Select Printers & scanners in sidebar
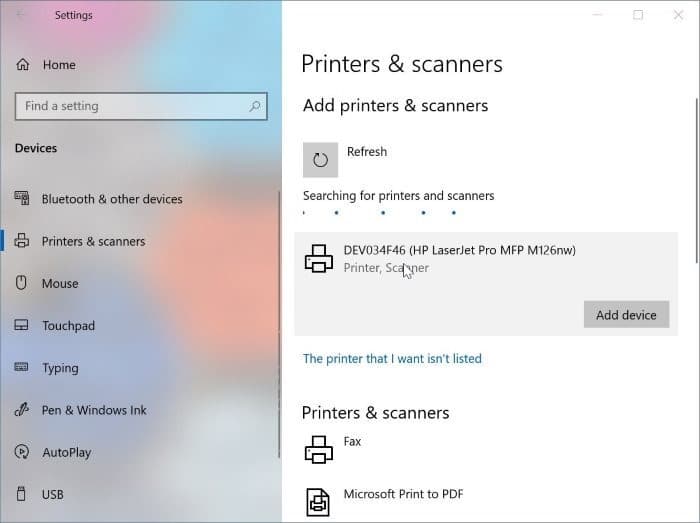Viewport: 700px width, 523px height. pyautogui.click(x=94, y=241)
